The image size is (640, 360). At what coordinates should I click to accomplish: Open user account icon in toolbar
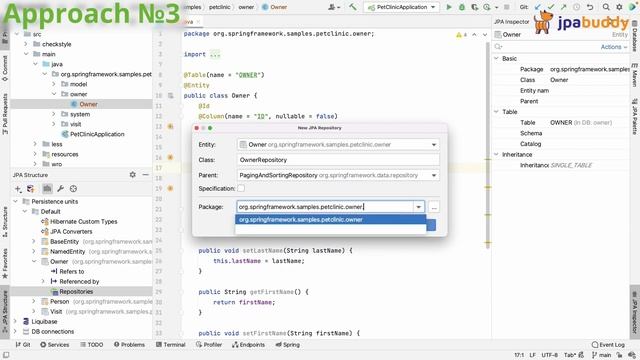[333, 7]
